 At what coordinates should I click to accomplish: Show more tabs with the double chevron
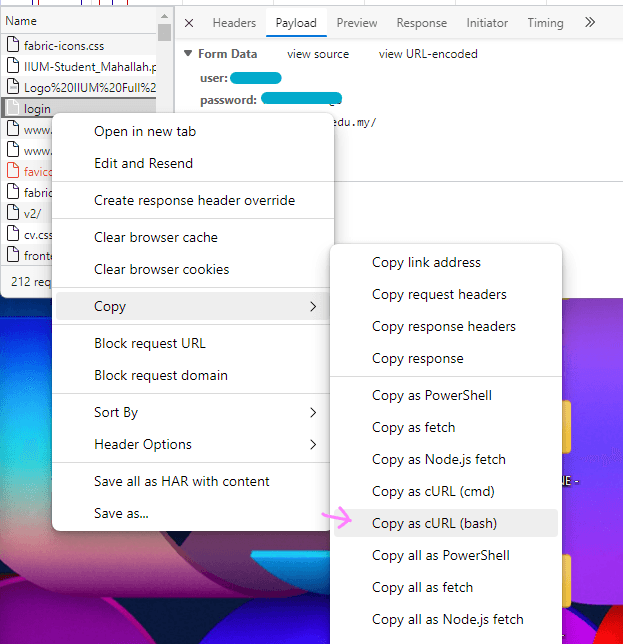coord(590,22)
